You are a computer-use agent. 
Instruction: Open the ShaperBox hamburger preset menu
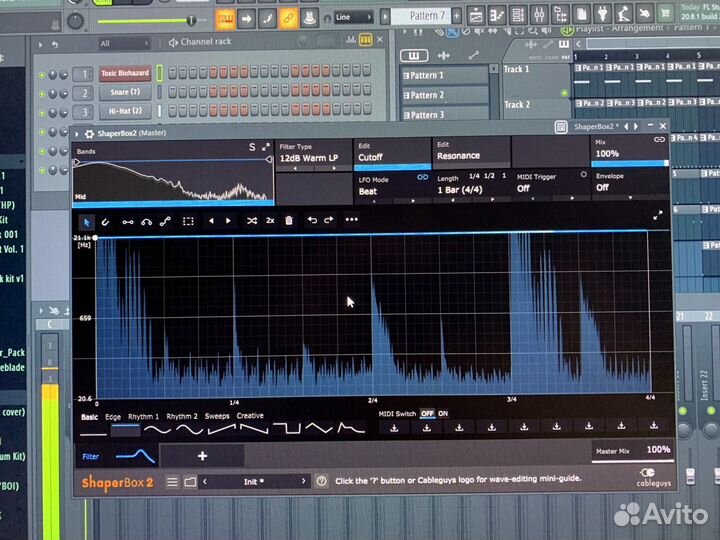pyautogui.click(x=172, y=482)
